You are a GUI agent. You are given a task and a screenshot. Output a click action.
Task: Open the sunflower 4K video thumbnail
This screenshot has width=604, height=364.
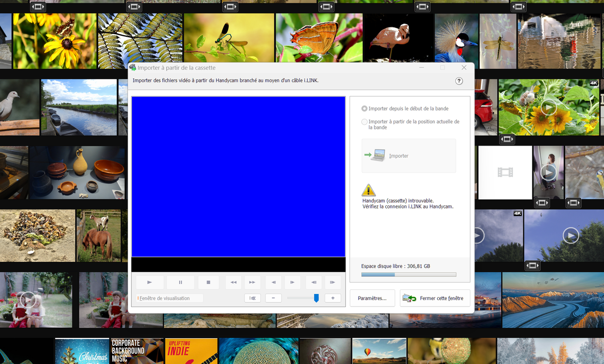pos(548,107)
